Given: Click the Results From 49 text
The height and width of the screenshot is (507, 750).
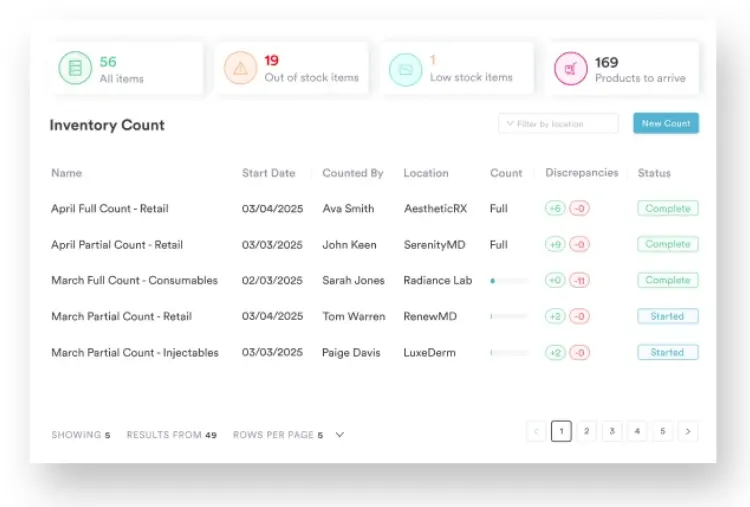Looking at the screenshot, I should 171,435.
